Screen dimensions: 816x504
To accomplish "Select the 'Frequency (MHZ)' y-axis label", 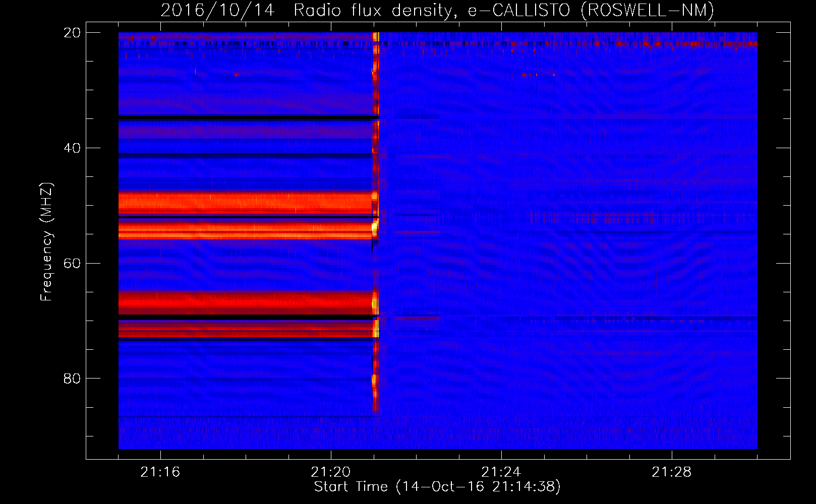I will pos(46,242).
